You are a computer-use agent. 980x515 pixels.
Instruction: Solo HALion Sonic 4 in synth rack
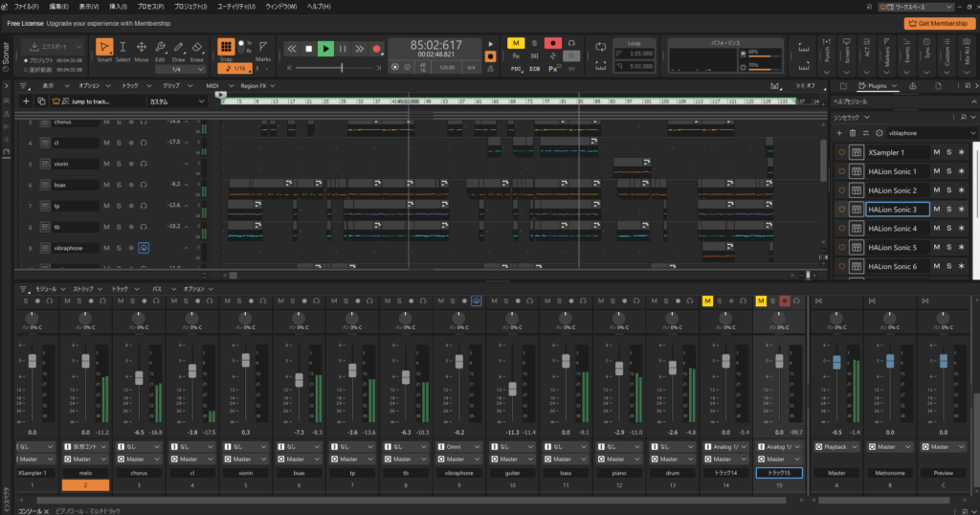(x=948, y=228)
